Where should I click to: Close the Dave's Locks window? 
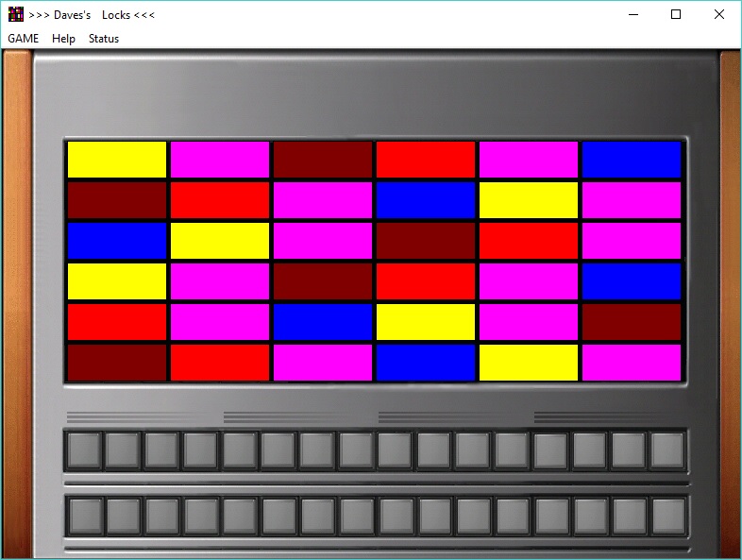click(718, 15)
